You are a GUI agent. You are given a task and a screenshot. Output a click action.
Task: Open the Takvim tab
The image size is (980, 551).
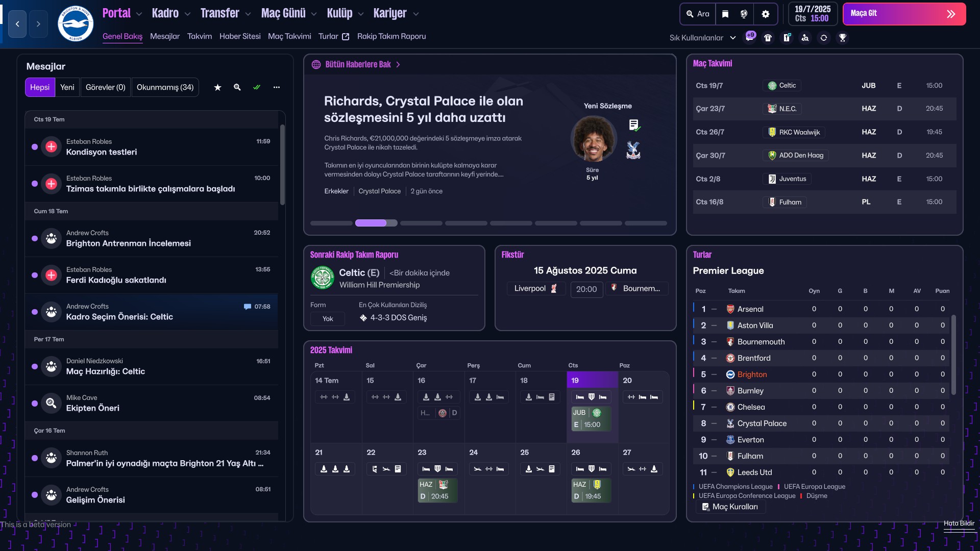click(x=200, y=36)
